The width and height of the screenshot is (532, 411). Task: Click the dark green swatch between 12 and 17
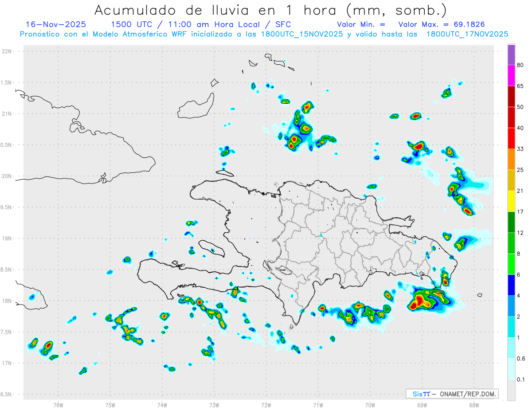pos(511,222)
